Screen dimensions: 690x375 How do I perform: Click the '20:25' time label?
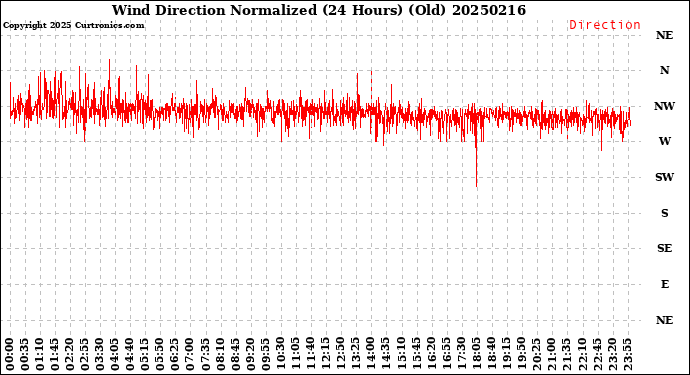tap(536, 355)
